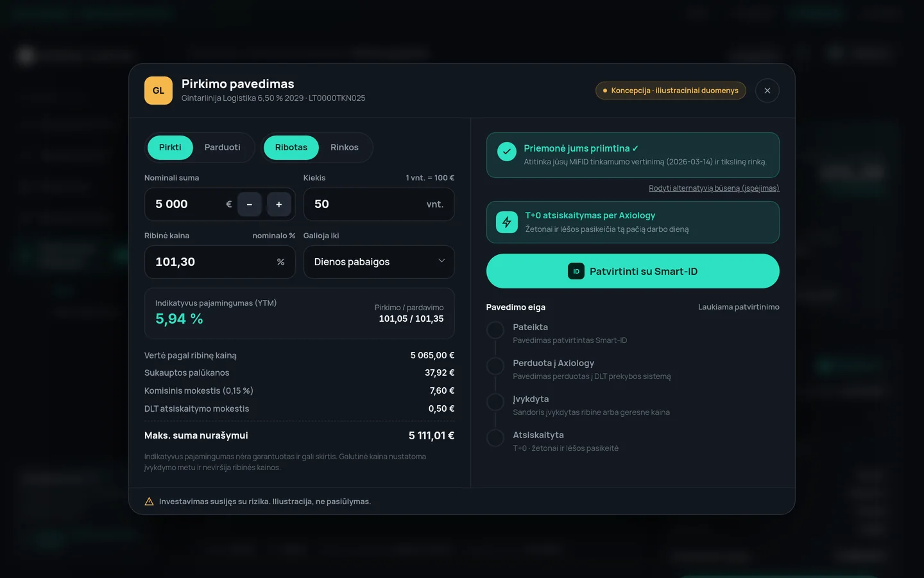The image size is (924, 578).
Task: Click the 5,94 % indicative yield value
Action: point(179,319)
